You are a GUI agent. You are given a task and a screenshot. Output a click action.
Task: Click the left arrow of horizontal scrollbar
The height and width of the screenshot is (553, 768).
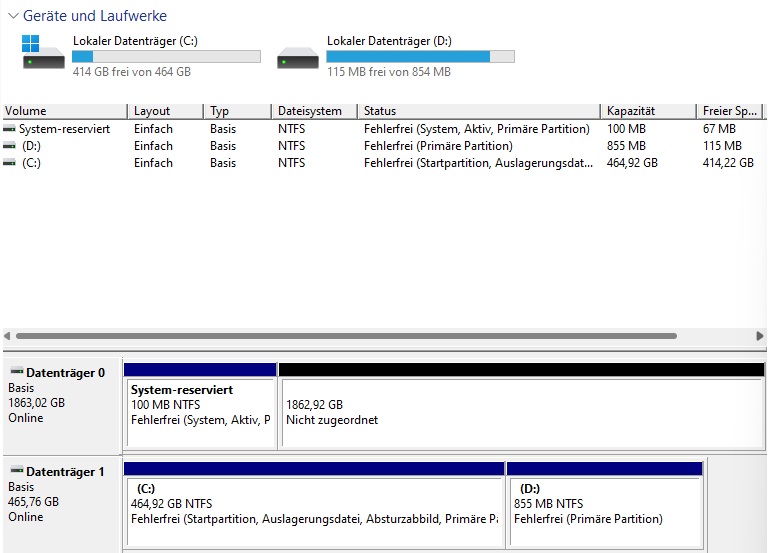coord(7,336)
